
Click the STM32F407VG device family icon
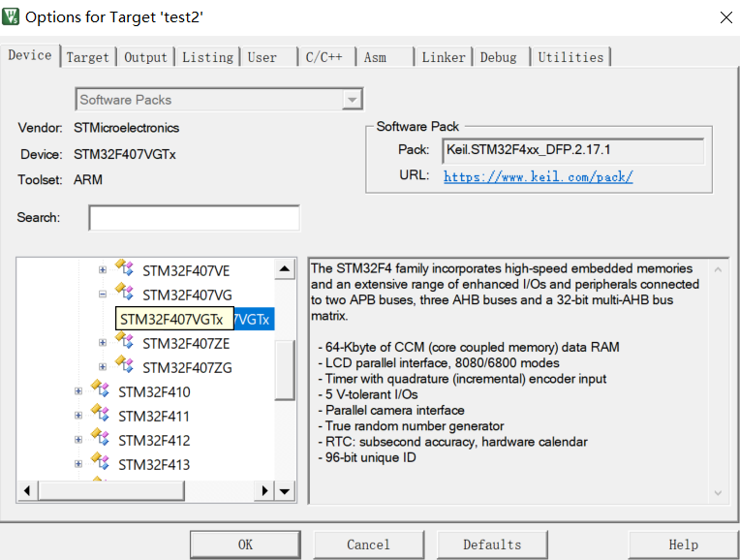click(x=125, y=292)
